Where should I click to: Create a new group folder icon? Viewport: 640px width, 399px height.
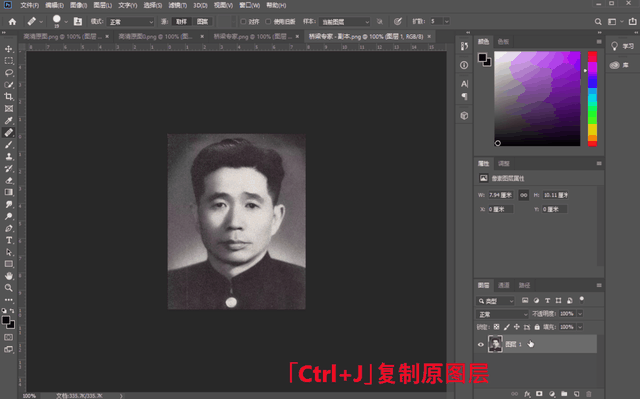point(564,394)
